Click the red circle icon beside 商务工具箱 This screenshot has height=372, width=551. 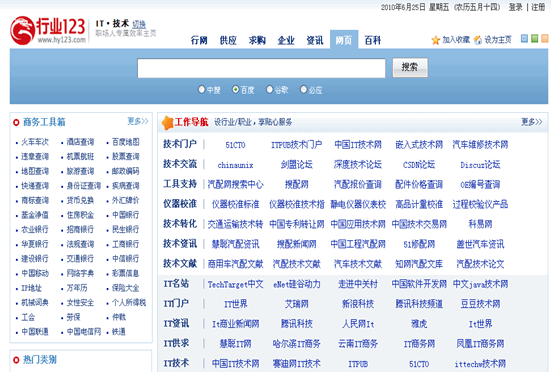16,123
